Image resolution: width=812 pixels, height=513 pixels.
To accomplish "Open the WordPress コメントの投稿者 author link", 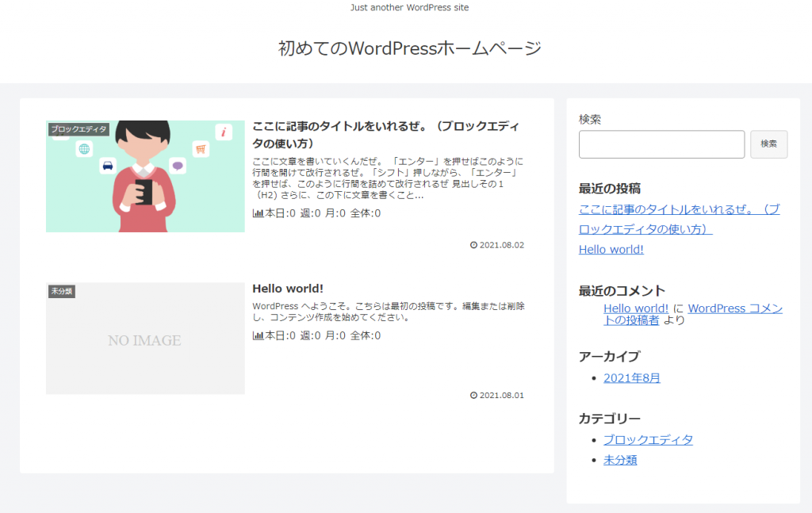I will click(x=693, y=314).
